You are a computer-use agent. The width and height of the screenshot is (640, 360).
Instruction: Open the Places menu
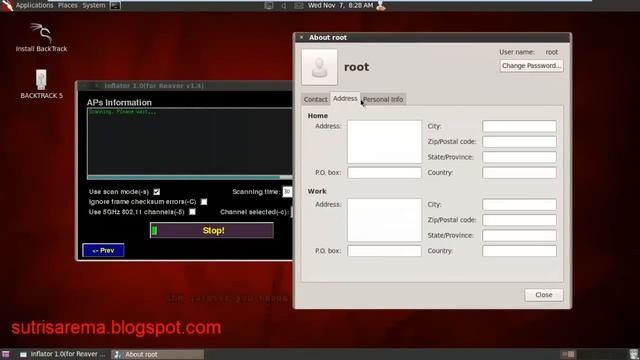68,5
